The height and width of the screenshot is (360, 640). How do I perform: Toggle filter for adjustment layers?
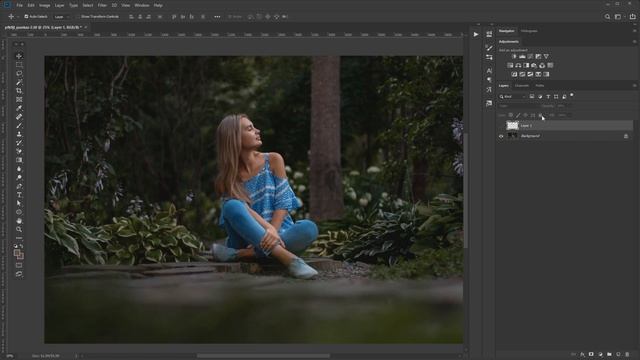click(540, 97)
